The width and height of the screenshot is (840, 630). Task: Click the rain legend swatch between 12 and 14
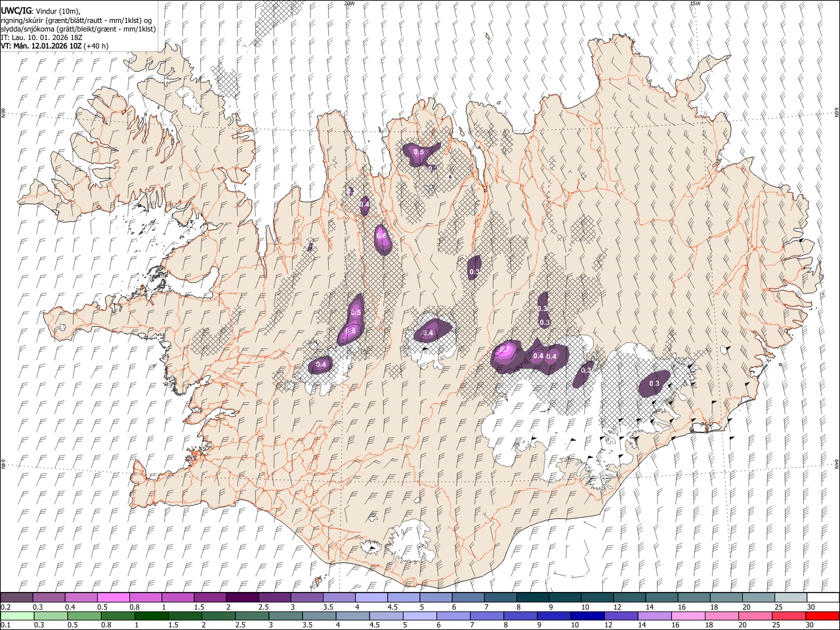tap(620, 616)
